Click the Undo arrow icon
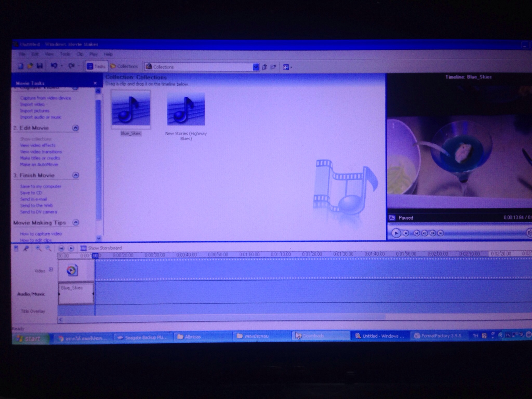532x399 pixels. (x=54, y=66)
